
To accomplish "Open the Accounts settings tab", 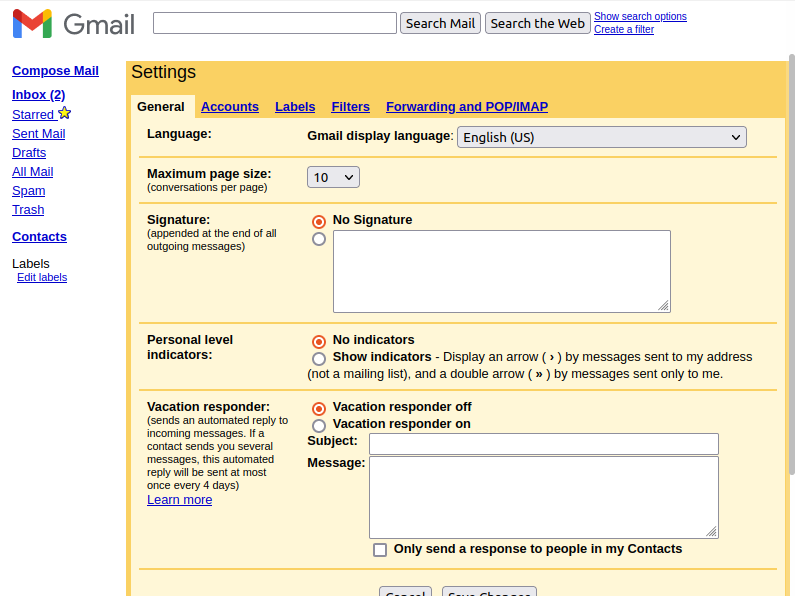I will [x=230, y=107].
